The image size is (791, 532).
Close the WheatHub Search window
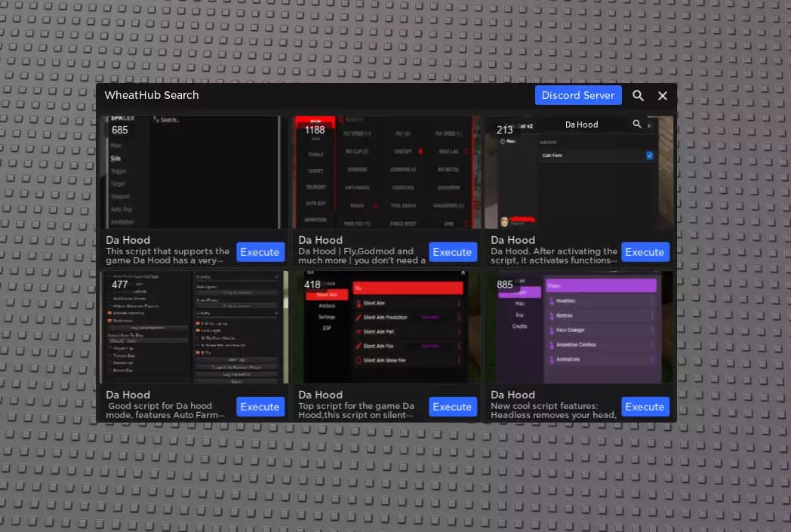click(662, 95)
